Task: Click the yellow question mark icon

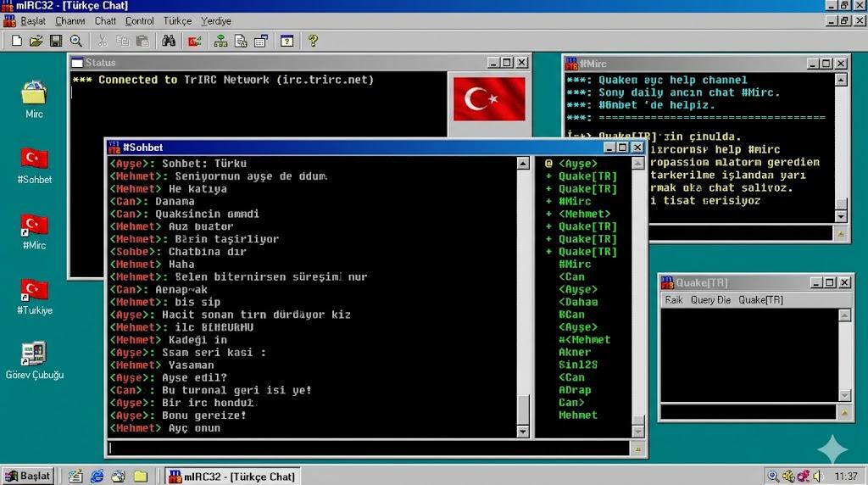Action: pos(313,41)
